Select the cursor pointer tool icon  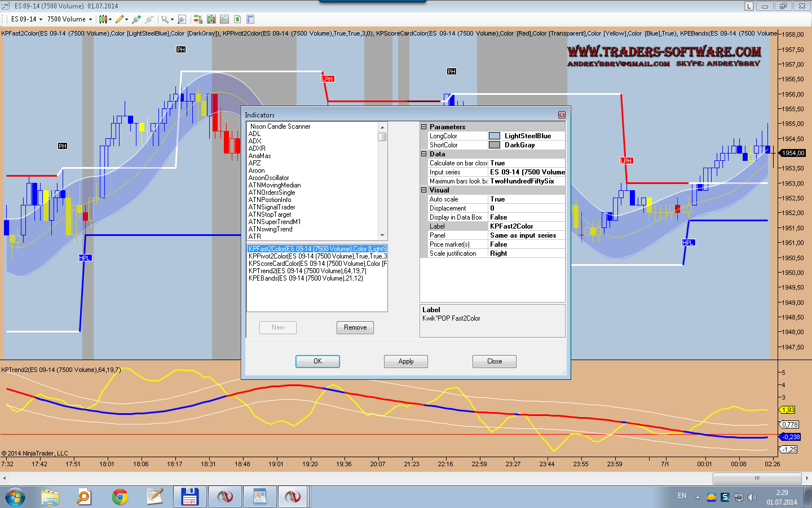165,19
